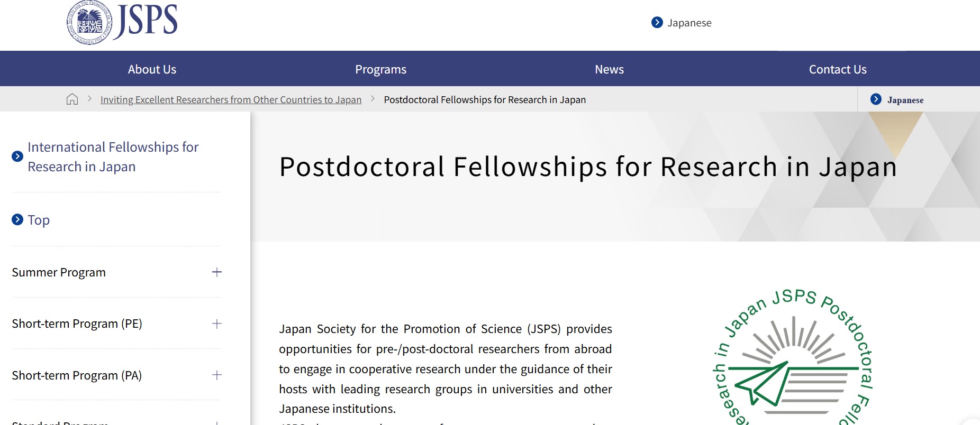Open the Programs menu
This screenshot has height=425, width=980.
380,69
